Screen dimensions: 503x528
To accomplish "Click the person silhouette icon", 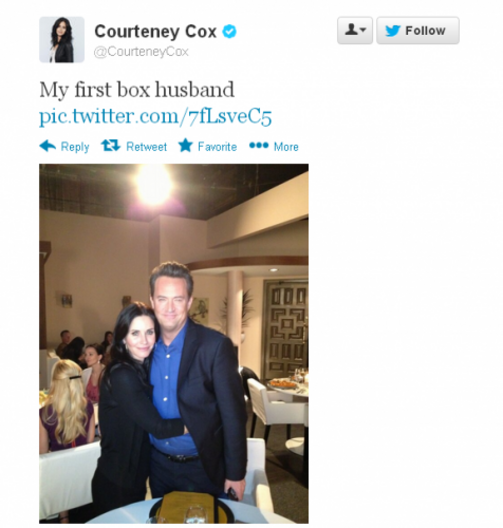I will (351, 29).
